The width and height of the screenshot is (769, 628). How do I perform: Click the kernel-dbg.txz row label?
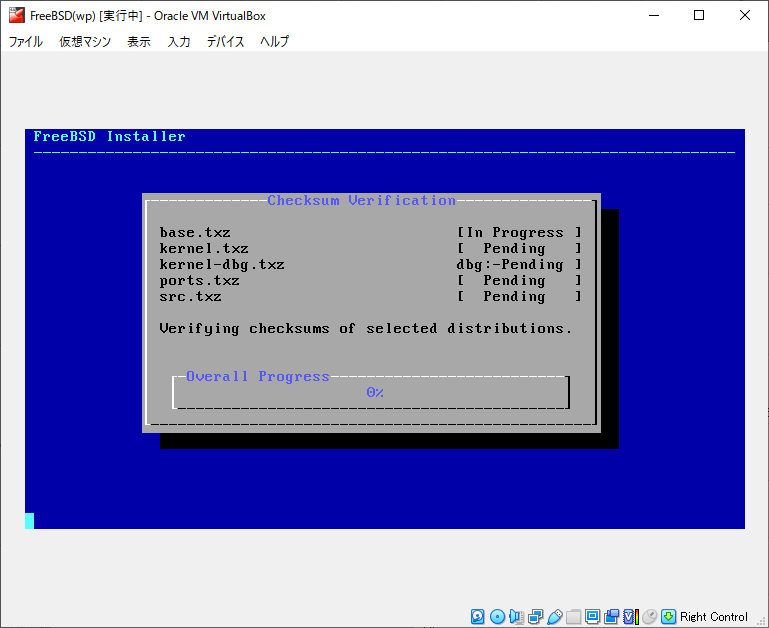222,264
